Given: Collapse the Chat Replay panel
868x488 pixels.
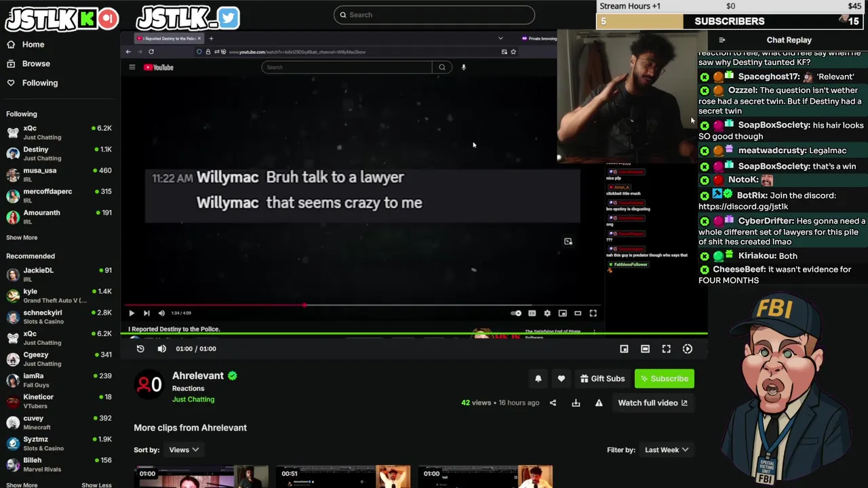Looking at the screenshot, I should click(x=722, y=40).
